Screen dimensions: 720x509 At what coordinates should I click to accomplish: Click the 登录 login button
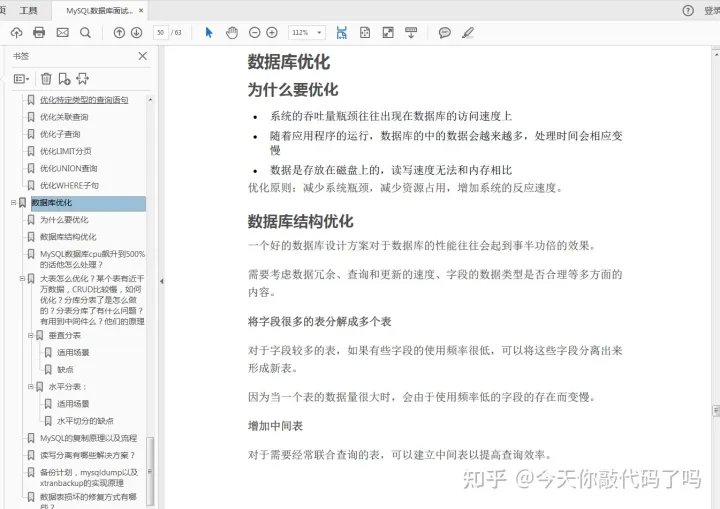(x=712, y=11)
